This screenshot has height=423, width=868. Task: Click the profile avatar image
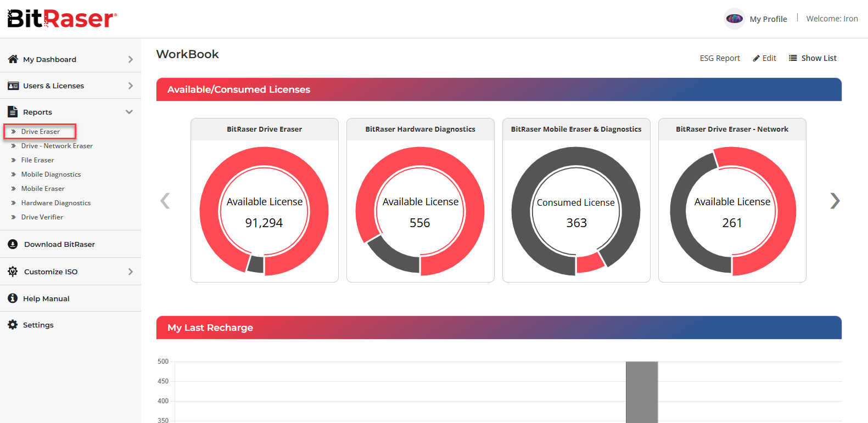(x=734, y=19)
